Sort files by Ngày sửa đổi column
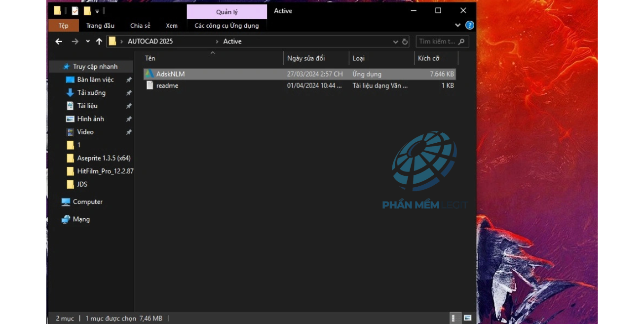The width and height of the screenshot is (644, 324). 306,58
